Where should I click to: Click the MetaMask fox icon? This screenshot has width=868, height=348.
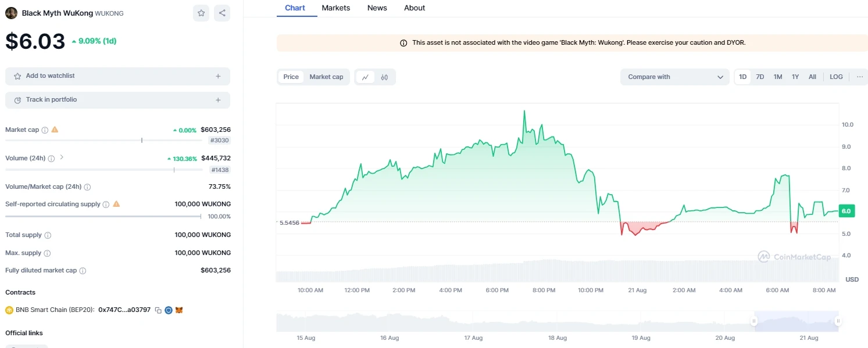(179, 310)
